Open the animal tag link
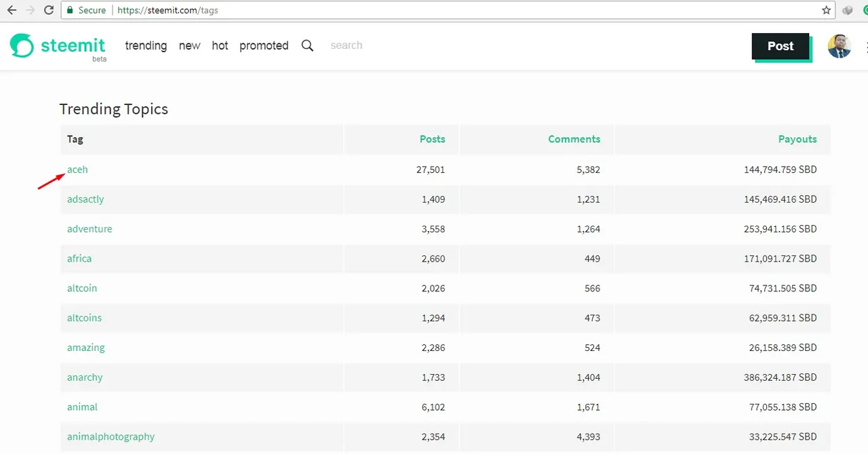868x454 pixels. point(82,407)
